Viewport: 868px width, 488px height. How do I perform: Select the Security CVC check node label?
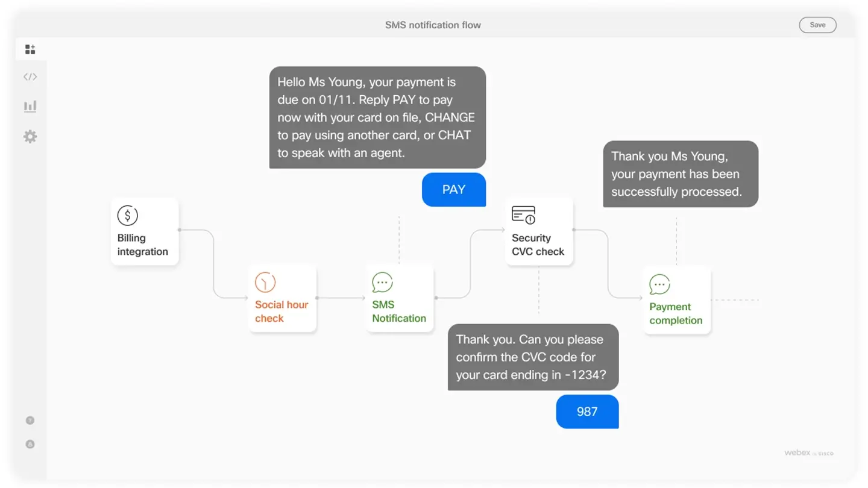pyautogui.click(x=538, y=245)
